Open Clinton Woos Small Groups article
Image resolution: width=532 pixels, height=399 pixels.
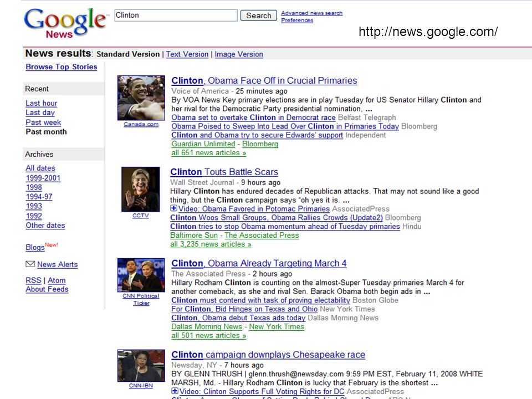[277, 217]
